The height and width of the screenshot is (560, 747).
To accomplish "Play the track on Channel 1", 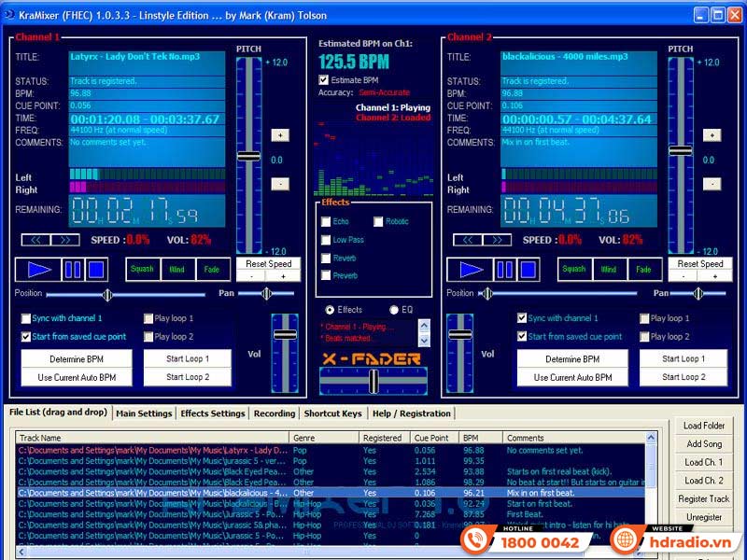I will coord(38,271).
